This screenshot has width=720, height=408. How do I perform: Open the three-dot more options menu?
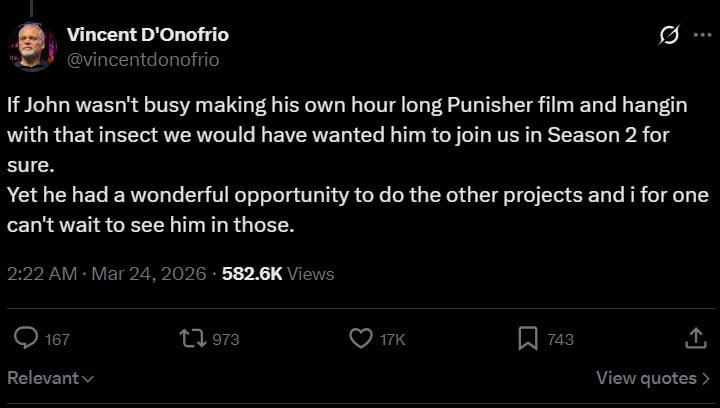[x=701, y=36]
